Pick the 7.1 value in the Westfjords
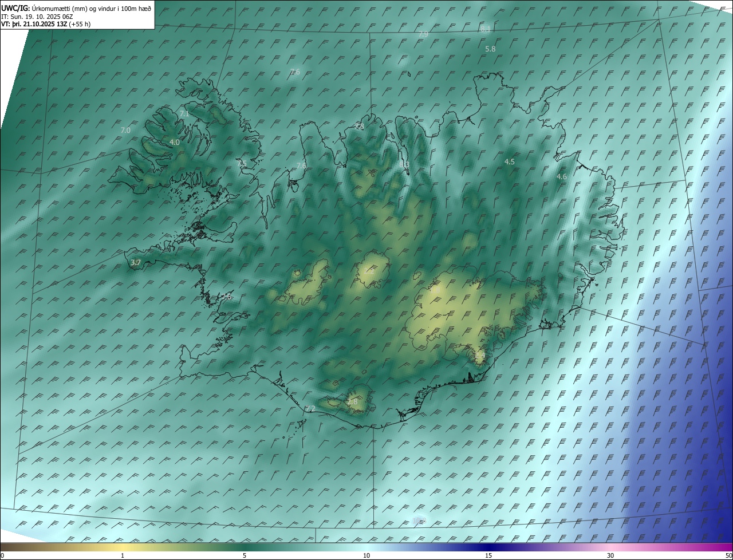Viewport: 733px width, 560px height. coord(184,114)
